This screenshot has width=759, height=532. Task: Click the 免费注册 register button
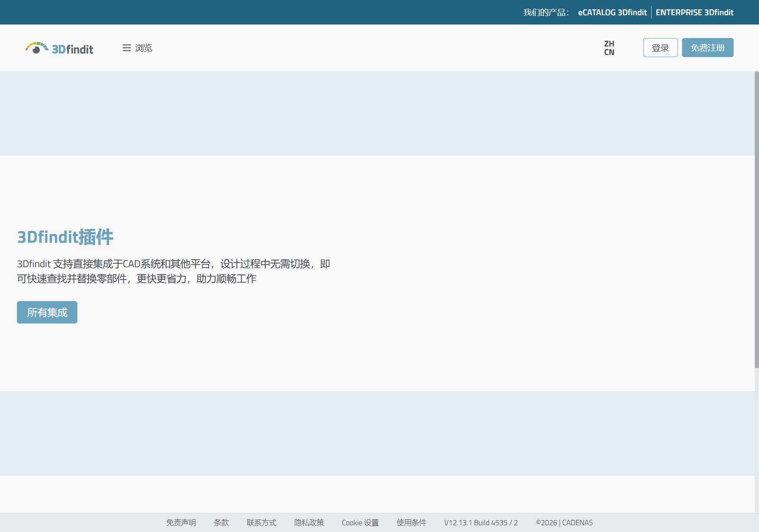click(x=707, y=48)
